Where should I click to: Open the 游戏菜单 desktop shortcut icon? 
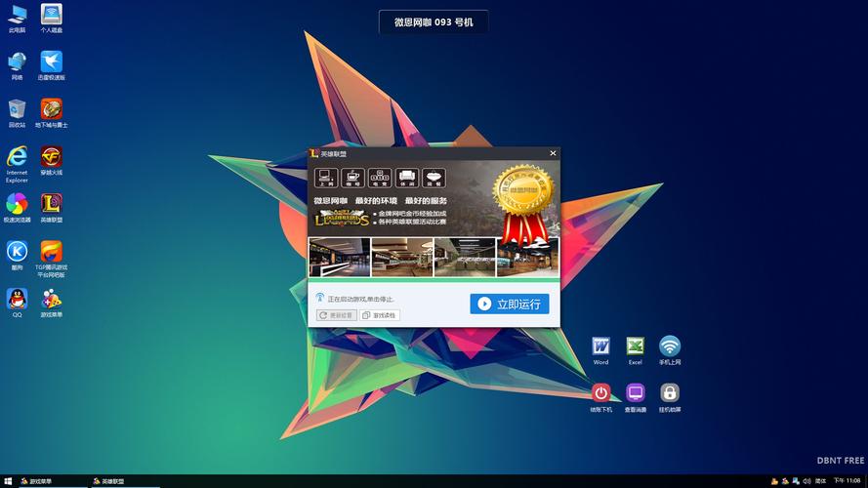(x=52, y=304)
